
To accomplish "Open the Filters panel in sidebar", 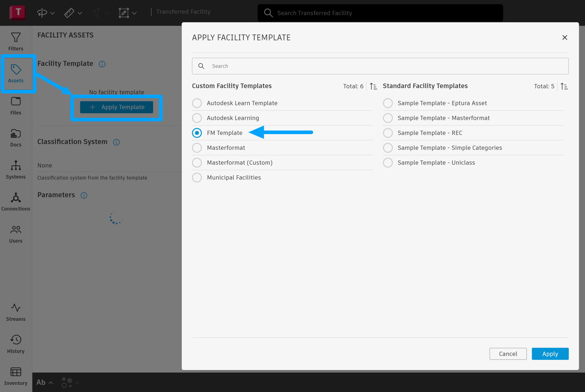I will pyautogui.click(x=16, y=41).
